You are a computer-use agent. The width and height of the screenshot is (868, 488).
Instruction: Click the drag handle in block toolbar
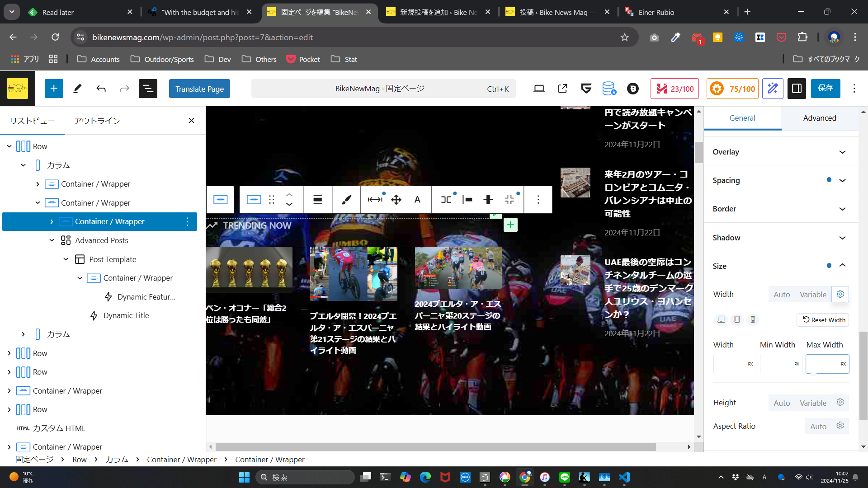272,200
